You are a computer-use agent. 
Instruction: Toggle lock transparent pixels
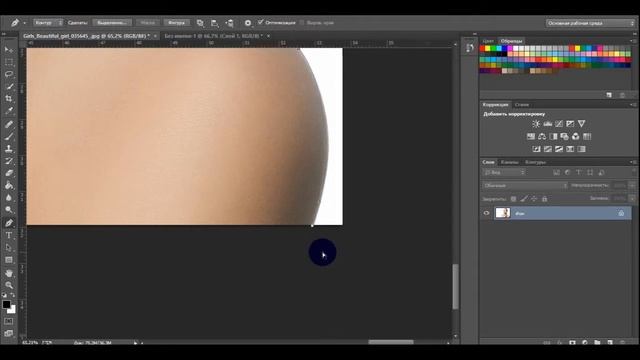point(513,199)
